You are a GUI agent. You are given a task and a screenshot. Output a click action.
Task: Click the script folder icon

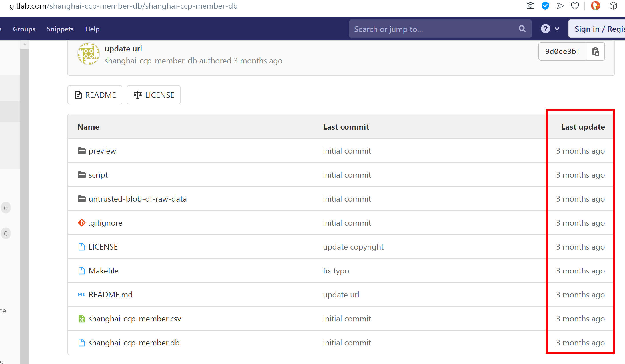[82, 175]
